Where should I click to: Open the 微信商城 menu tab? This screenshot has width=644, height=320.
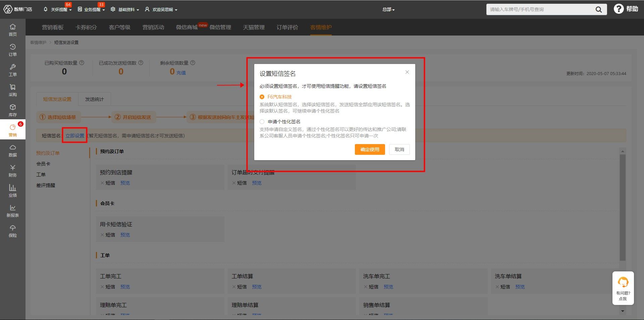[x=187, y=27]
